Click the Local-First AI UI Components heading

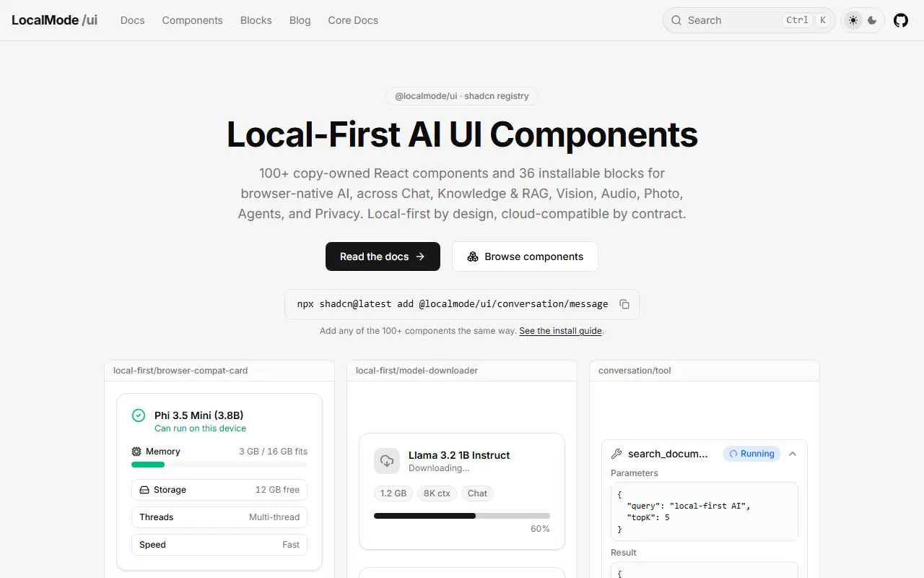(x=462, y=134)
